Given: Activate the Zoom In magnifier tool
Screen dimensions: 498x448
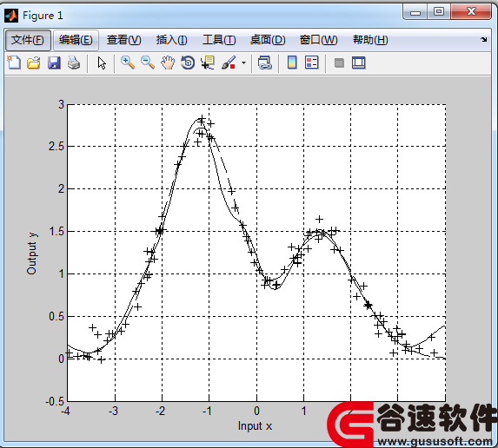Looking at the screenshot, I should [128, 63].
